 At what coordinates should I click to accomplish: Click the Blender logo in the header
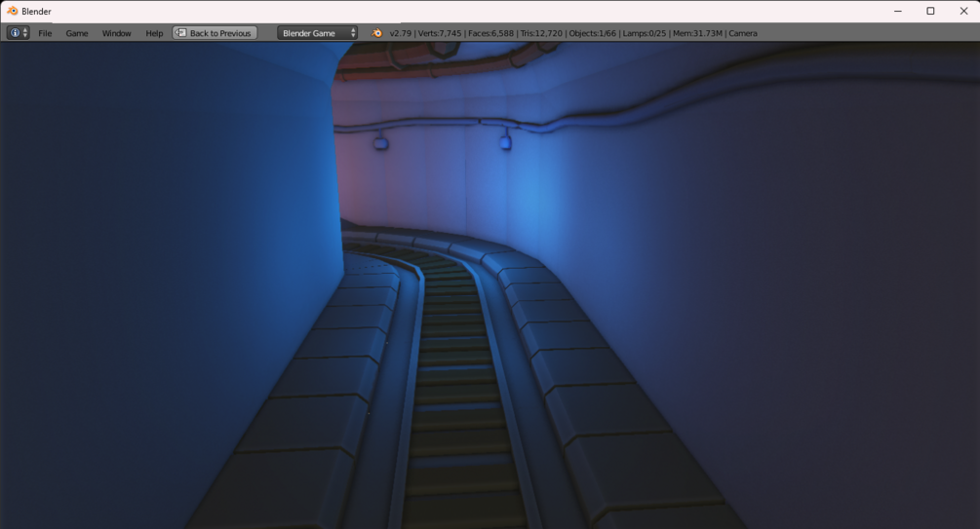point(376,33)
